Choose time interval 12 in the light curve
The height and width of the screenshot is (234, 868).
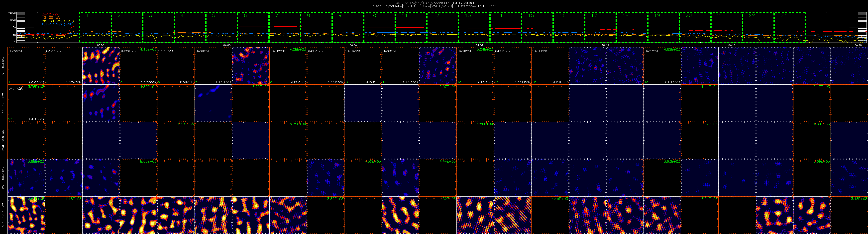coord(442,28)
